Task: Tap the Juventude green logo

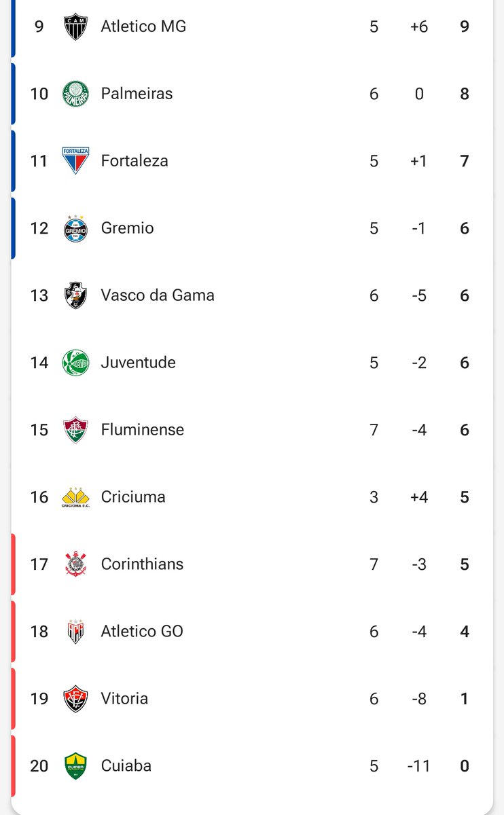Action: pos(75,363)
